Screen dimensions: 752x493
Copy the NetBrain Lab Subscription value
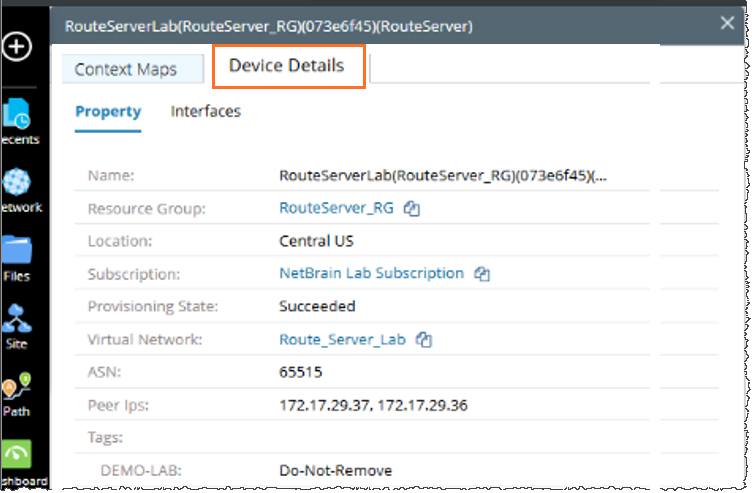point(481,274)
